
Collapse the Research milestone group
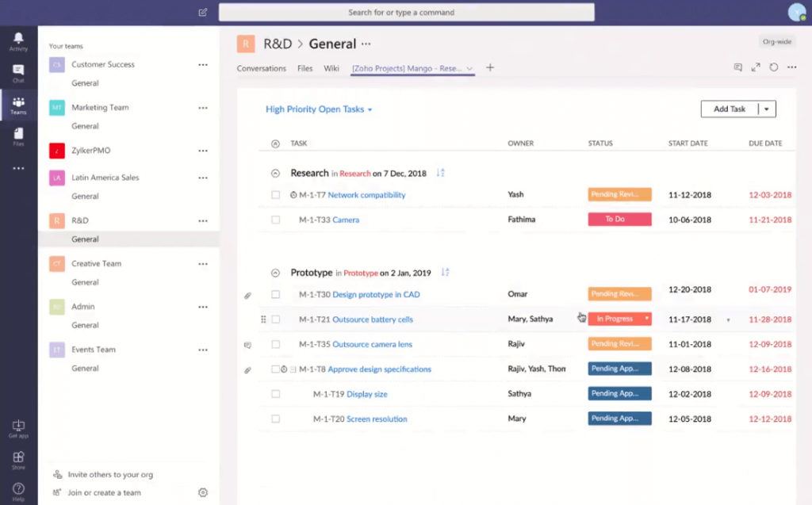pos(275,173)
